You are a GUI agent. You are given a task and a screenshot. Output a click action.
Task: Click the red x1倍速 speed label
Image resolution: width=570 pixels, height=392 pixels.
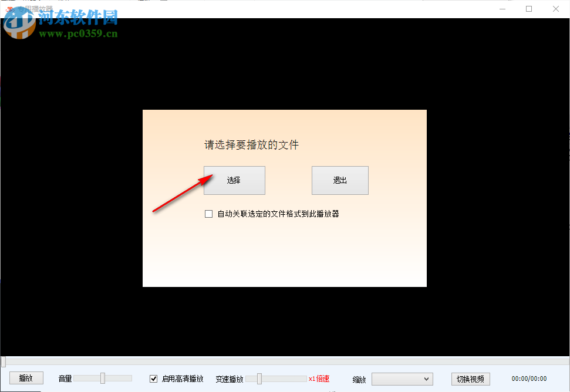tap(318, 379)
